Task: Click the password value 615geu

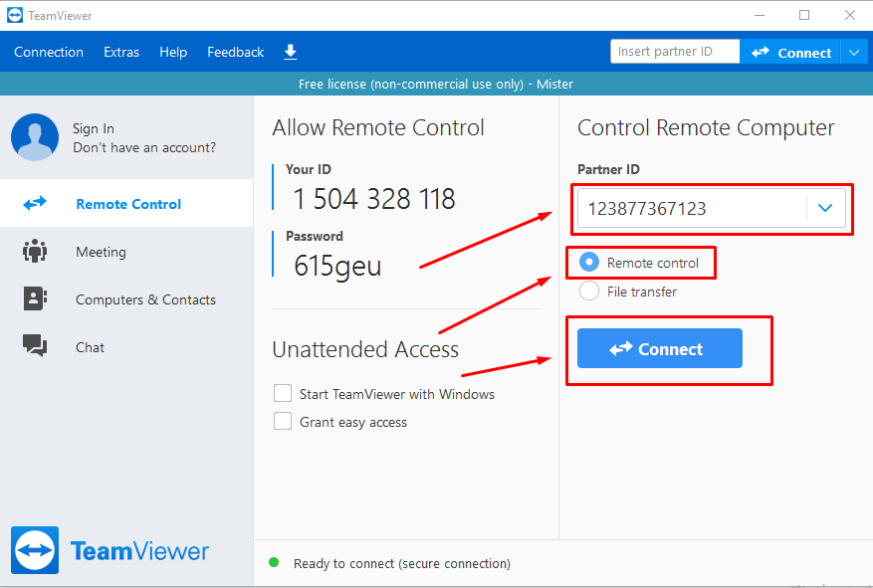Action: pos(337,266)
